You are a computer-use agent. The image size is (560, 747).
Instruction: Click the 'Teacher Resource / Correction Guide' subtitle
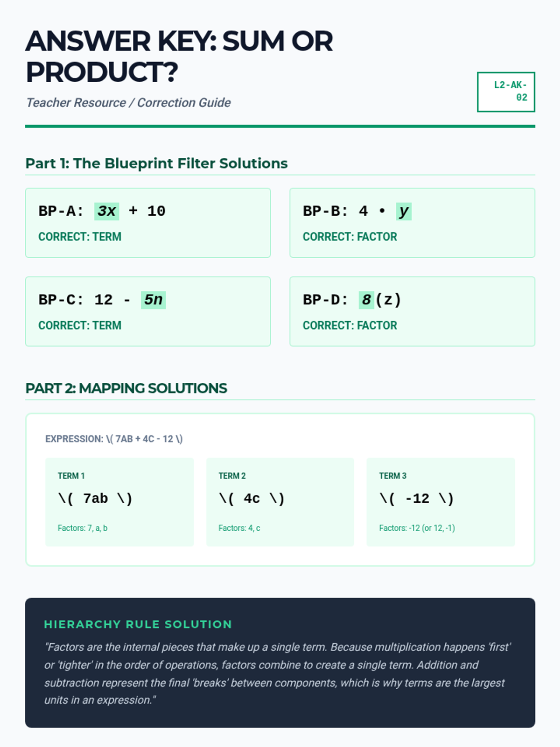coord(128,103)
